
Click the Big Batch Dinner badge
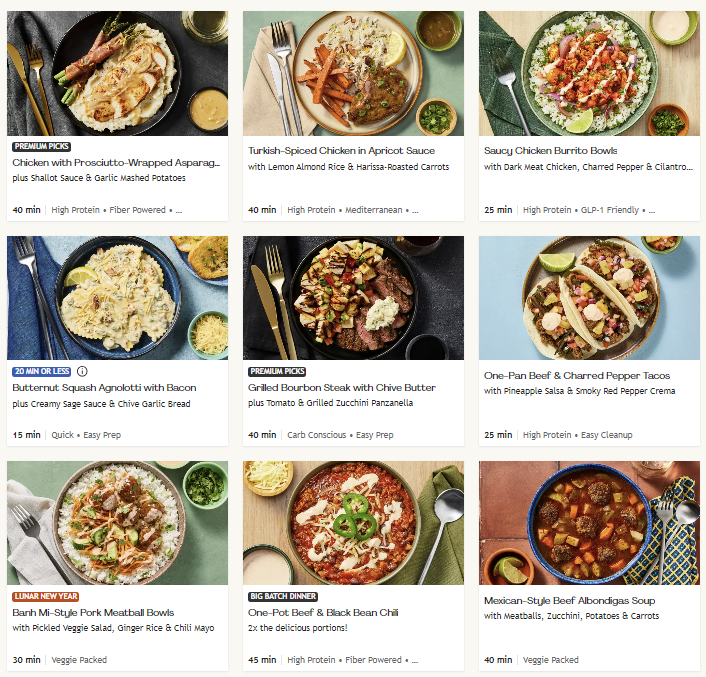click(283, 596)
